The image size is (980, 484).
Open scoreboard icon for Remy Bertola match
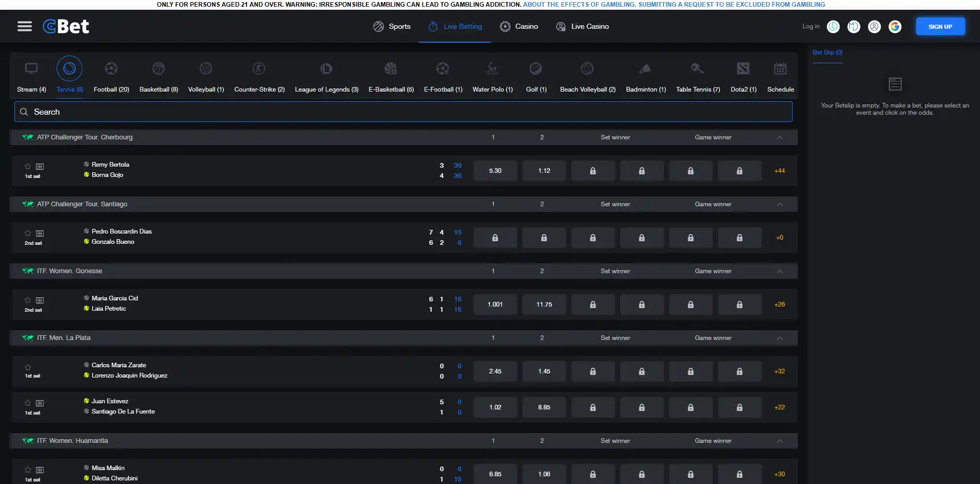click(40, 167)
